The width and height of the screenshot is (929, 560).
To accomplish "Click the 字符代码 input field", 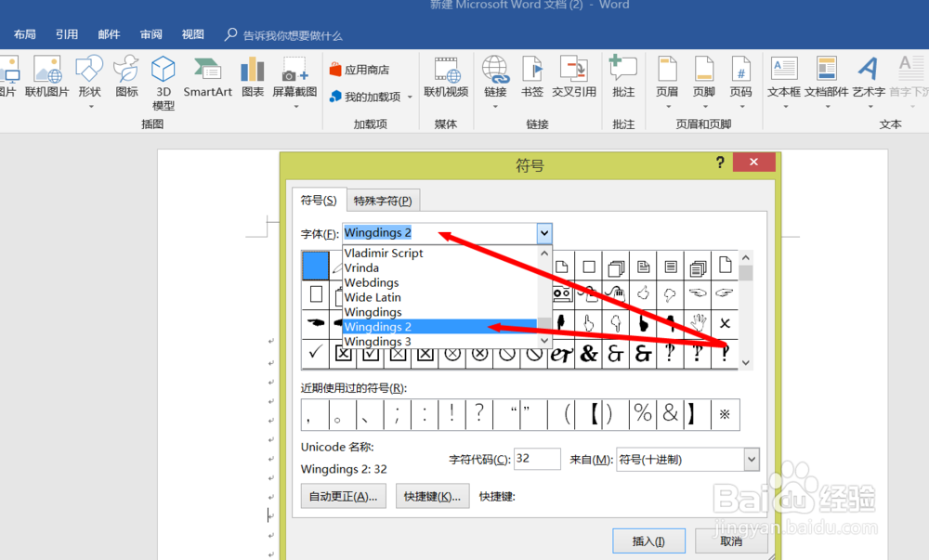I will [537, 459].
